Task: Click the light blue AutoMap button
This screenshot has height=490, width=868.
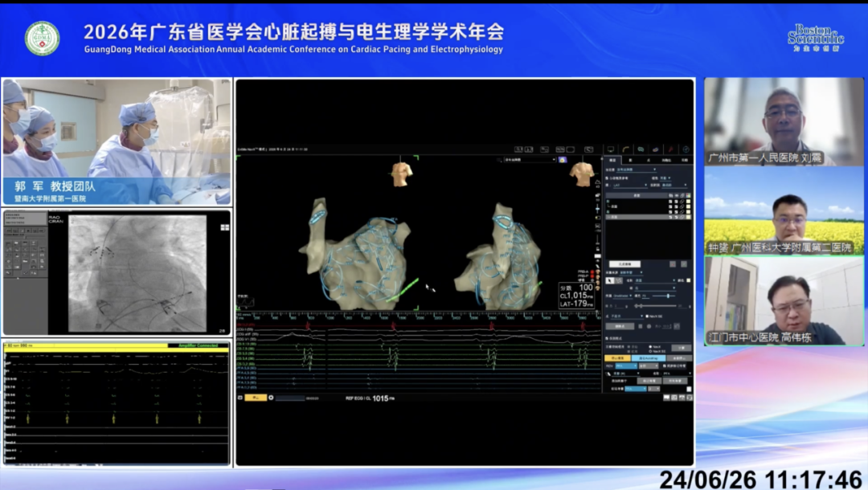Action: click(x=649, y=358)
